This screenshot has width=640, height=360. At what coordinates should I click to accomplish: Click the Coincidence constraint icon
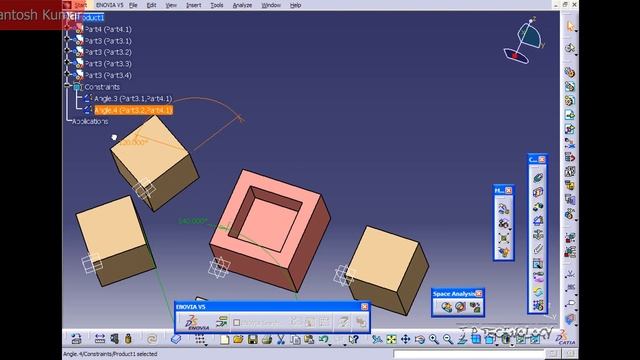pos(538,178)
